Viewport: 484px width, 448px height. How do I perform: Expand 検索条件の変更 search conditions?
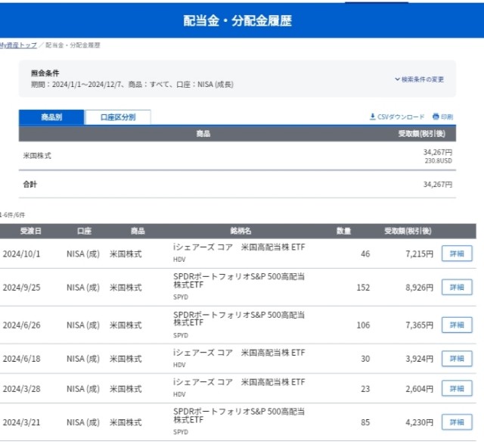[x=419, y=79]
